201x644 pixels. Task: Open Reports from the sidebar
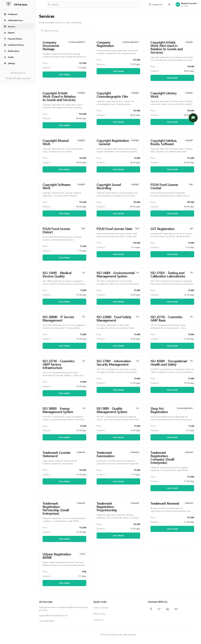point(18,33)
